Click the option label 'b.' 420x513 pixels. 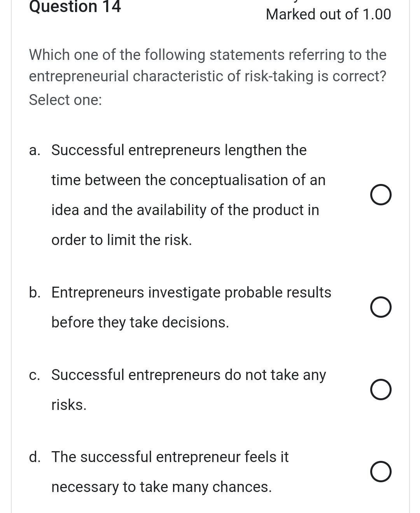tap(35, 292)
